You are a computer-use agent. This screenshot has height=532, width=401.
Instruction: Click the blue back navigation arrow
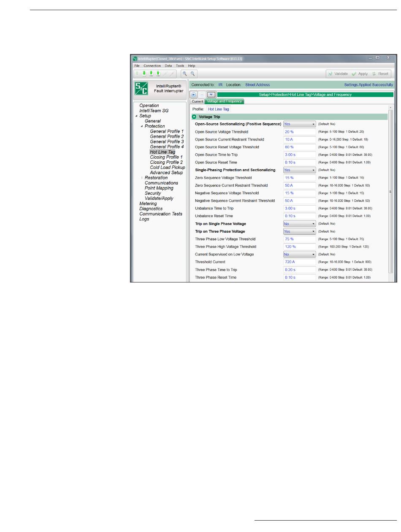(194, 95)
